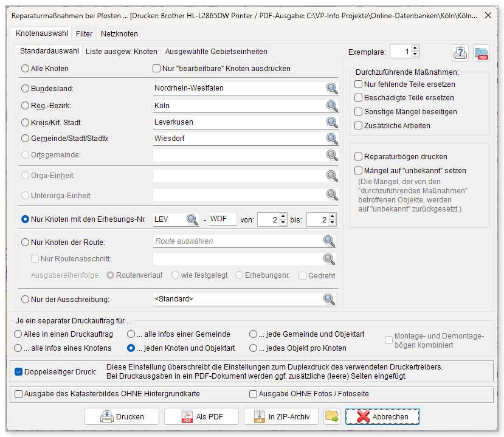Select the Alle Knoten radio button

[25, 69]
